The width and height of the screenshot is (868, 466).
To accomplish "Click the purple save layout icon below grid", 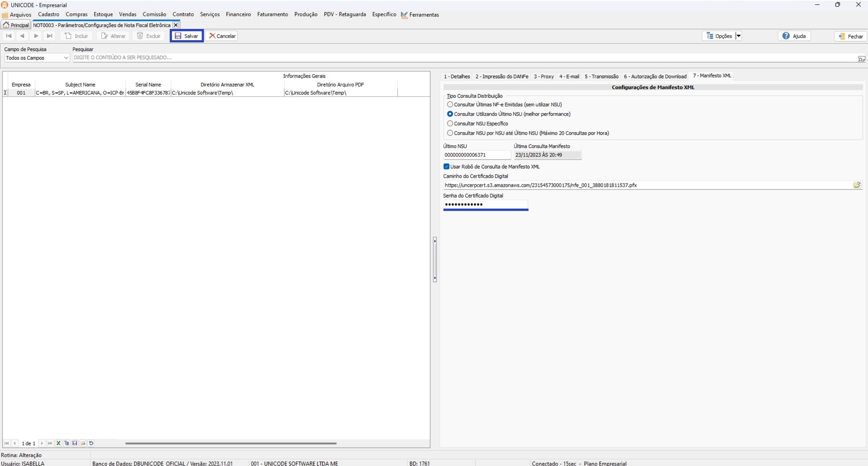I will point(75,443).
